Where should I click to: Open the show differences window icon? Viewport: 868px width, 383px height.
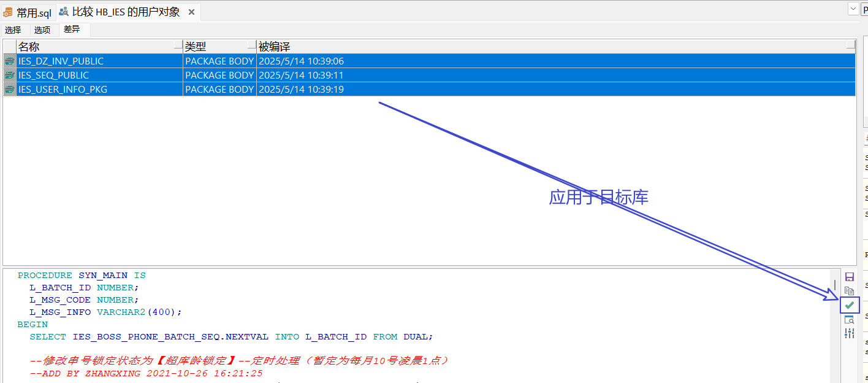pyautogui.click(x=849, y=319)
